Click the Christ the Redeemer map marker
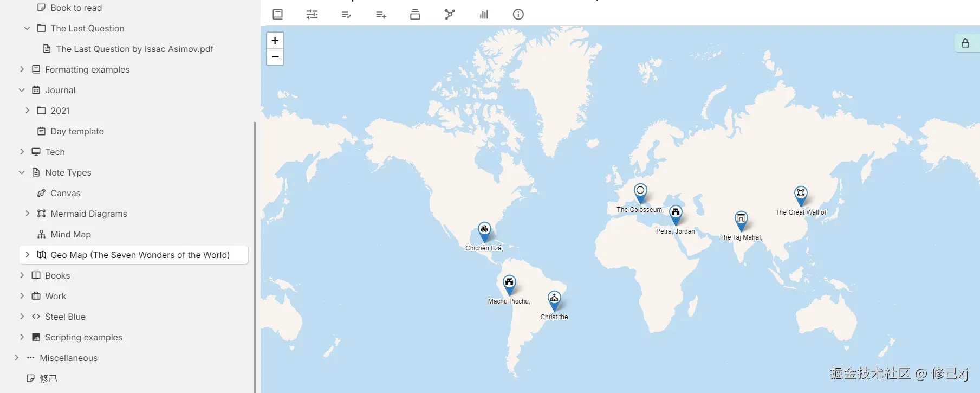980x393 pixels. 554,300
